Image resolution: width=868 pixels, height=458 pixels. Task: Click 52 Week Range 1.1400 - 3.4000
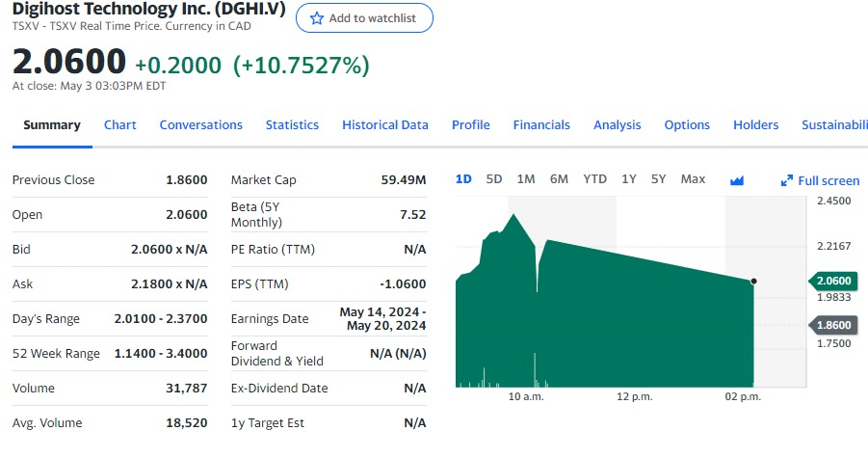pyautogui.click(x=161, y=353)
